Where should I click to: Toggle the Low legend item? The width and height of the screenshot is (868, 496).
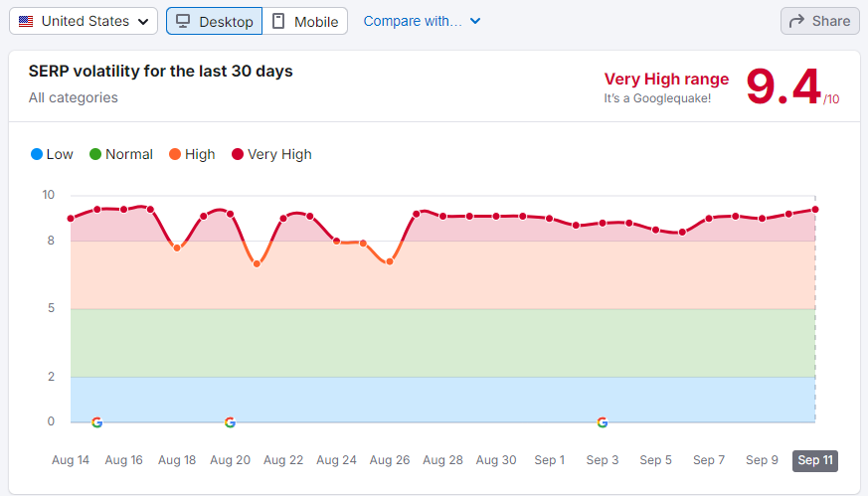pyautogui.click(x=52, y=154)
